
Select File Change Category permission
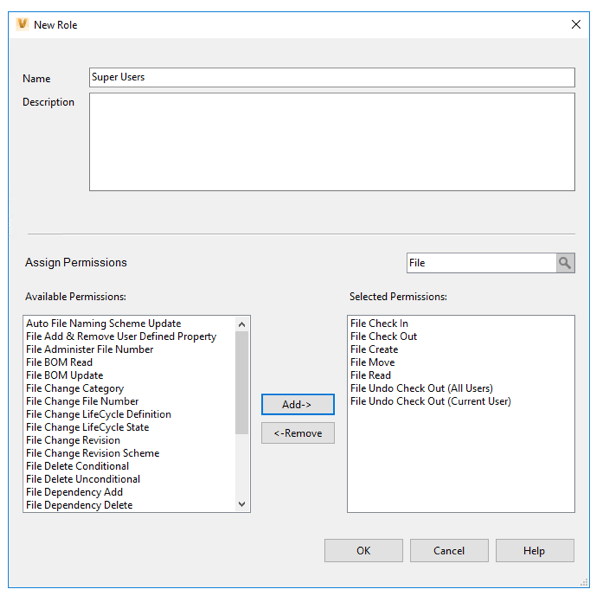click(x=75, y=388)
